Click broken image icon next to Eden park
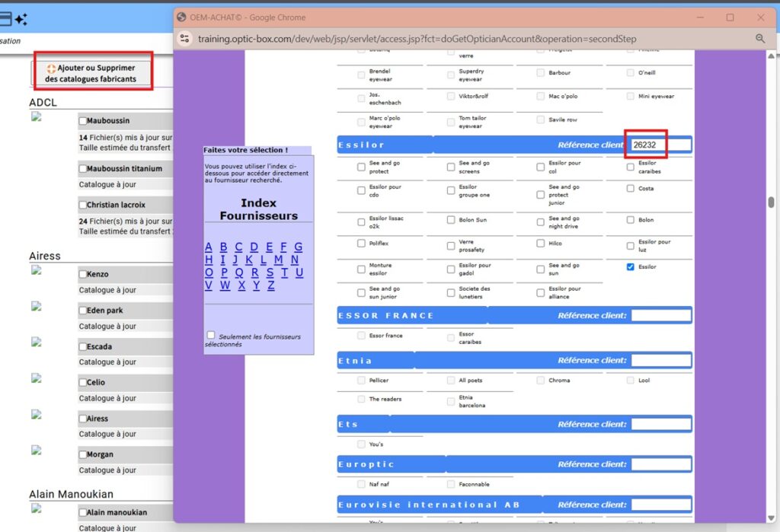This screenshot has width=780, height=532. (x=37, y=306)
